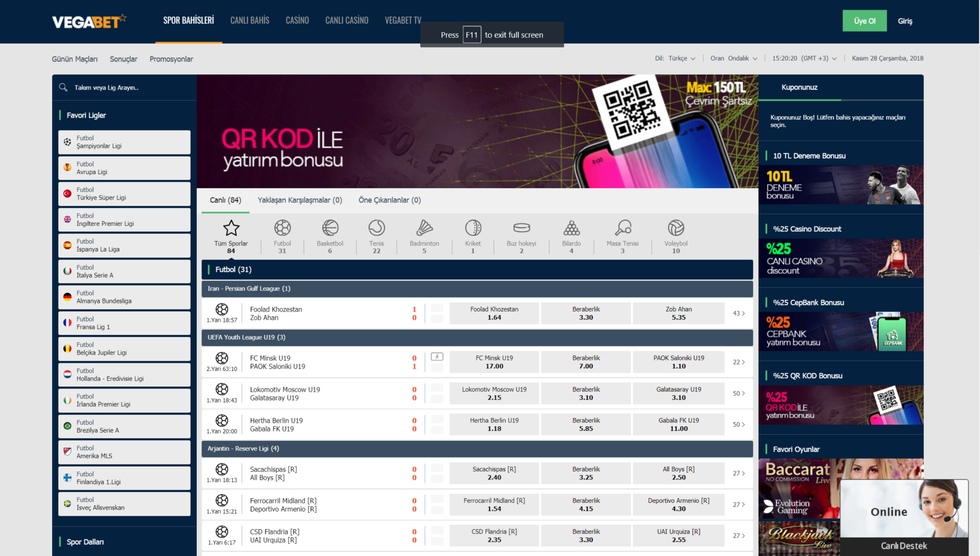
Task: Expand 27 markets for Ferrocarril Midland match
Action: (739, 505)
